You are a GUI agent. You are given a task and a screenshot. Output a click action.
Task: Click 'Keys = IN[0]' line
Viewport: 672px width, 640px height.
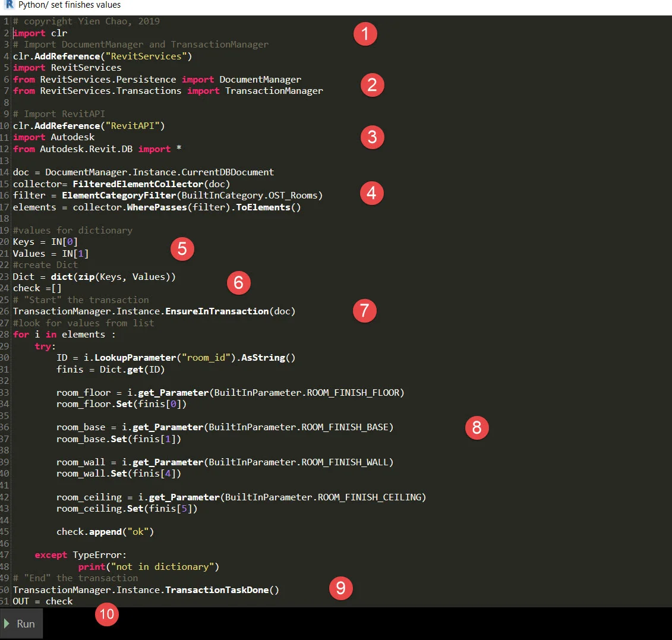pyautogui.click(x=45, y=242)
